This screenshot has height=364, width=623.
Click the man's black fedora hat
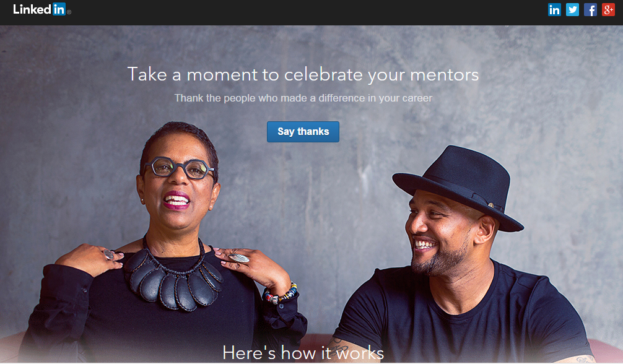pos(457,186)
